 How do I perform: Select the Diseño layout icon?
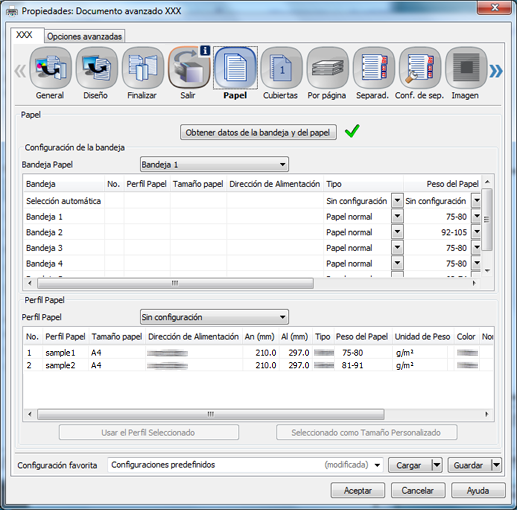pyautogui.click(x=97, y=68)
